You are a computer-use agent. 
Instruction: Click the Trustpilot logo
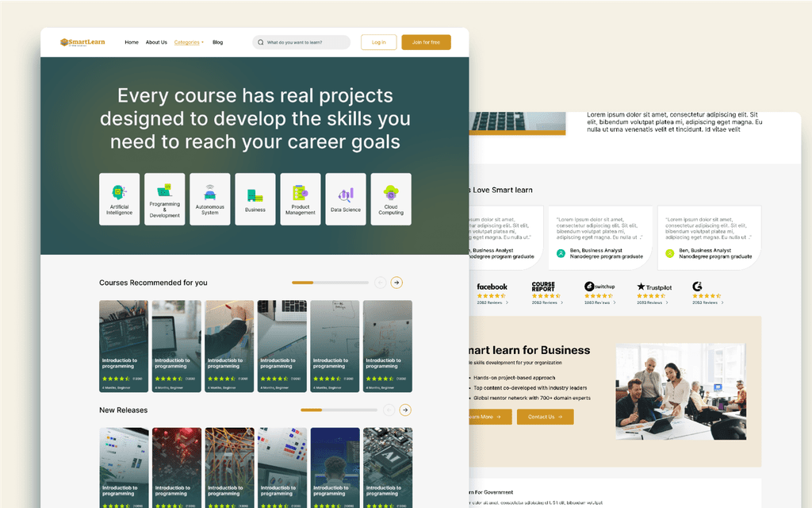click(x=654, y=287)
